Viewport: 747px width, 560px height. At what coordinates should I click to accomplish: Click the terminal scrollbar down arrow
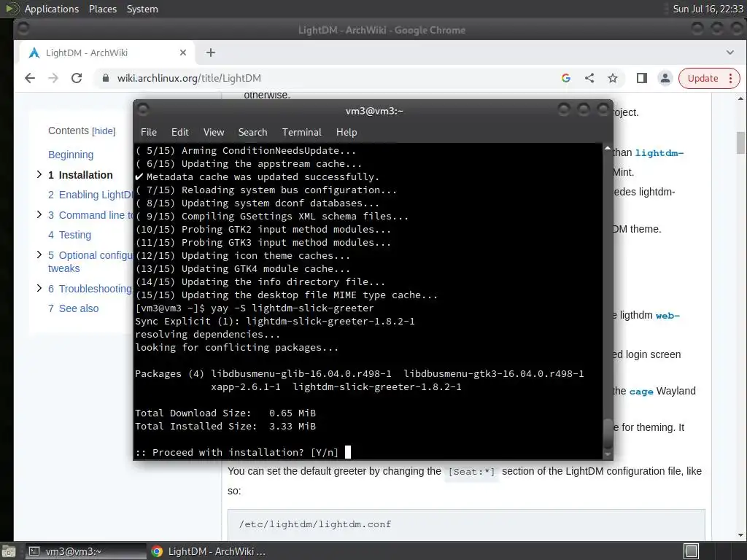pyautogui.click(x=608, y=455)
